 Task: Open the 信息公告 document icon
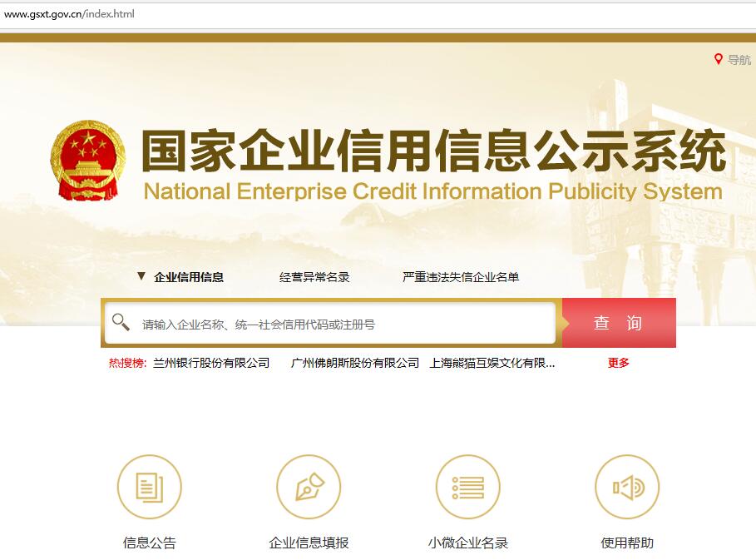150,487
